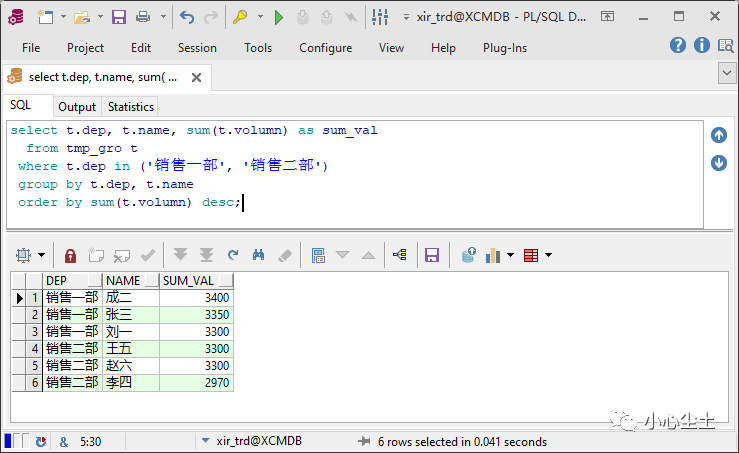
Task: Switch to the Statistics tab
Action: [x=131, y=107]
